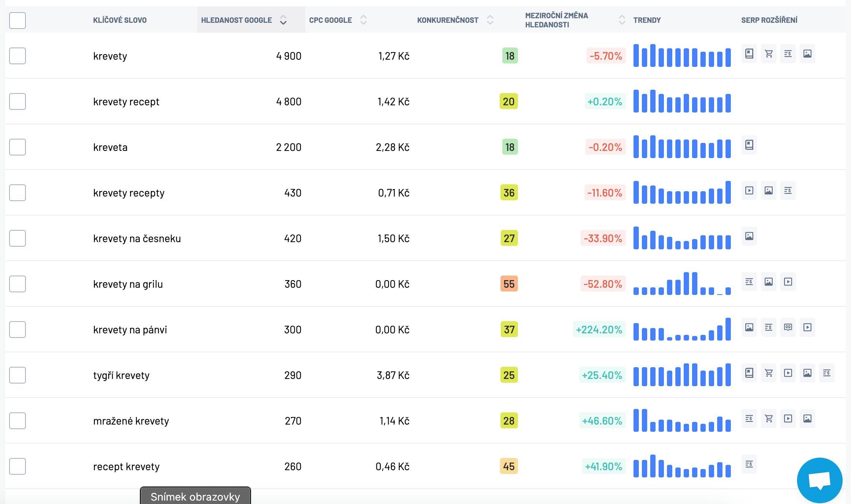
Task: Click the knowledge panel icon in krevety row
Action: 749,54
